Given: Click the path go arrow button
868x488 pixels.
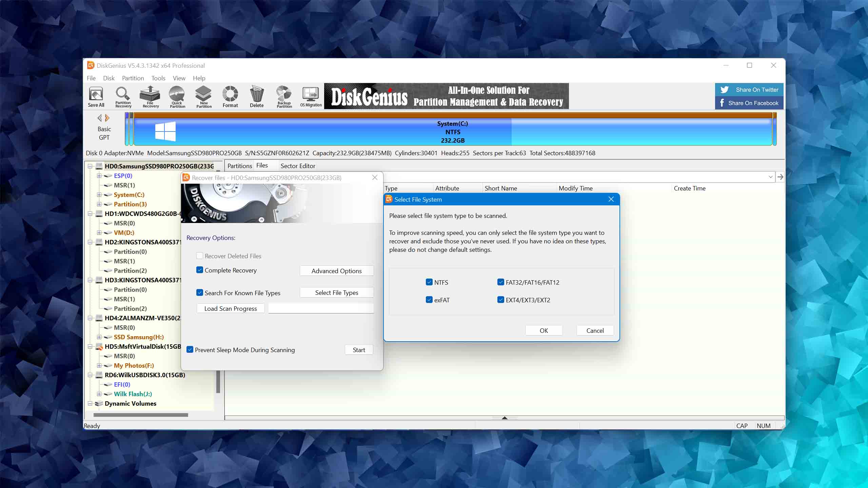Looking at the screenshot, I should pos(780,177).
